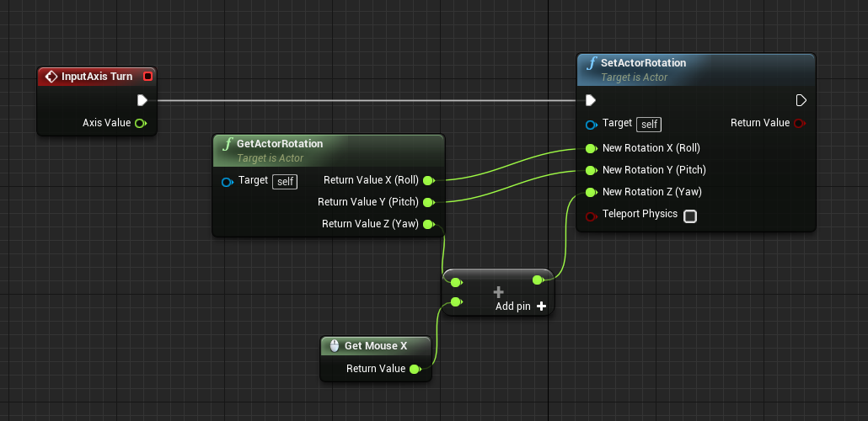Click the gray plus symbol in add node
The width and height of the screenshot is (868, 421).
click(498, 291)
